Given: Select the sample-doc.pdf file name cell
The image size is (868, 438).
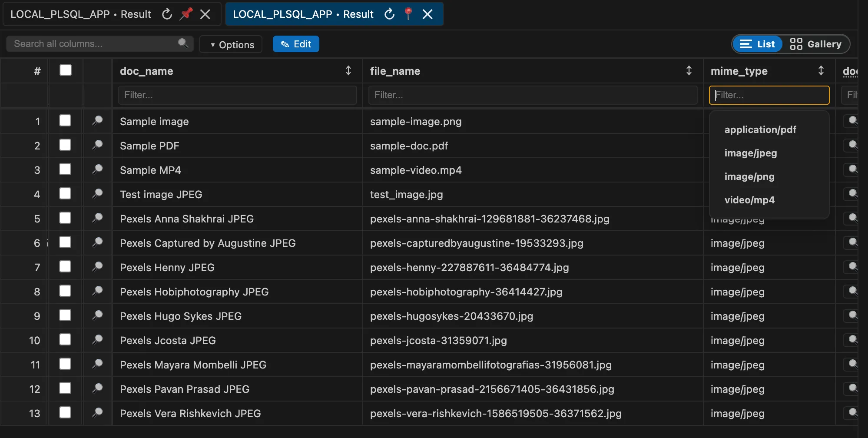Looking at the screenshot, I should click(533, 146).
